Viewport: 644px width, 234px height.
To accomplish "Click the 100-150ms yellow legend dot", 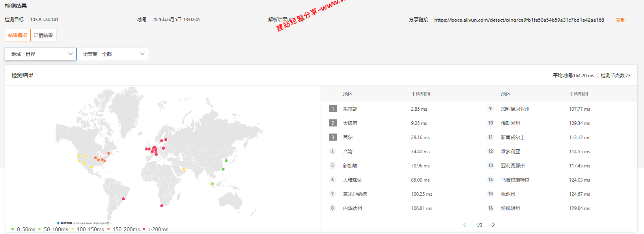I will [73, 229].
